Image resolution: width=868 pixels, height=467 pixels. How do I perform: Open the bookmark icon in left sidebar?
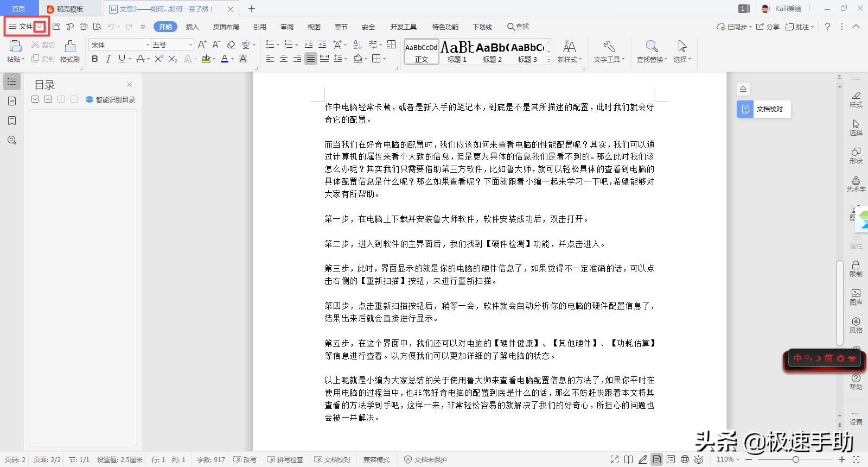(12, 121)
